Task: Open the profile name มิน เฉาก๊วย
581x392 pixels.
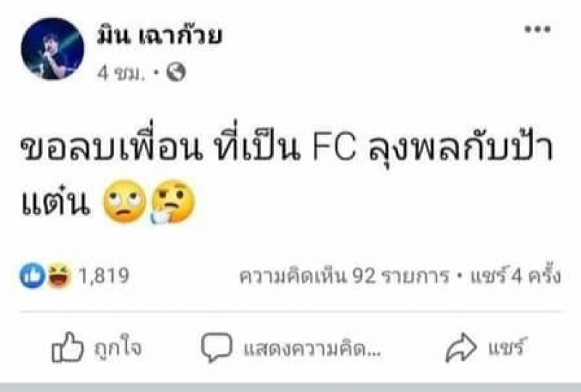Action: (x=159, y=37)
